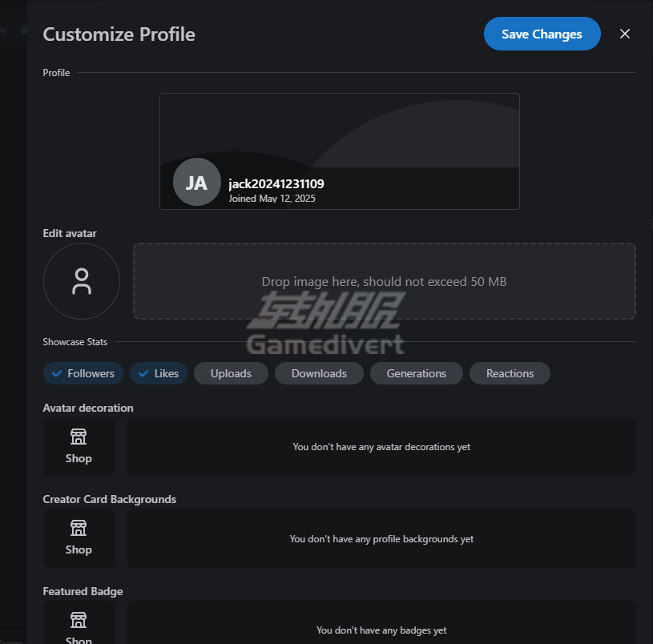Enable the Downloads showcase stat
The width and height of the screenshot is (653, 644).
tap(319, 373)
